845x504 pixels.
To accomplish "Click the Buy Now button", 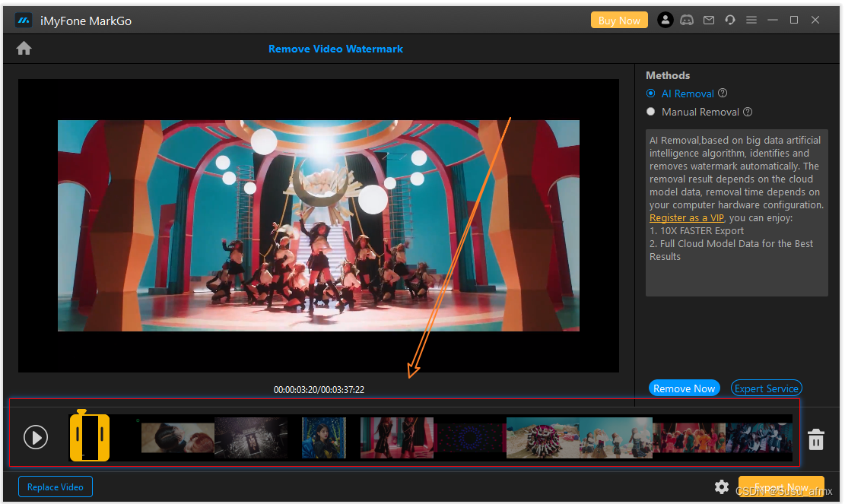I will 619,21.
